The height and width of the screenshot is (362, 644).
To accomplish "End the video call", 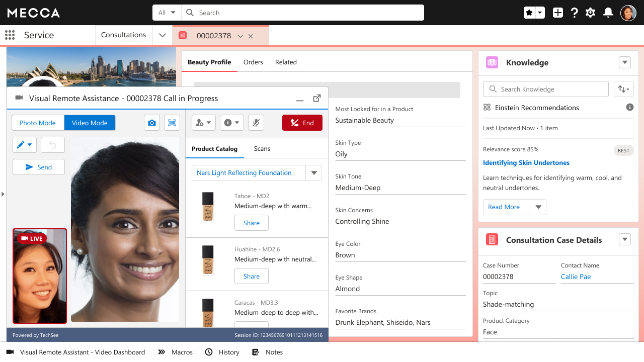I will 302,123.
